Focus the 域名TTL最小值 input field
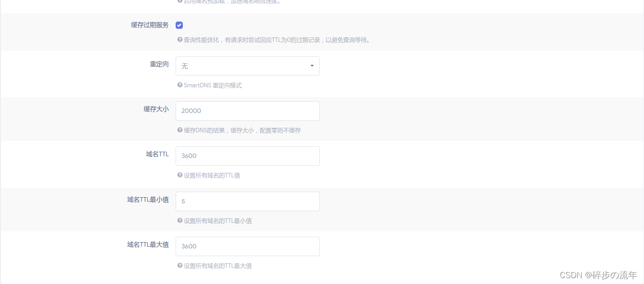Viewport: 644px width, 284px height. tap(248, 201)
